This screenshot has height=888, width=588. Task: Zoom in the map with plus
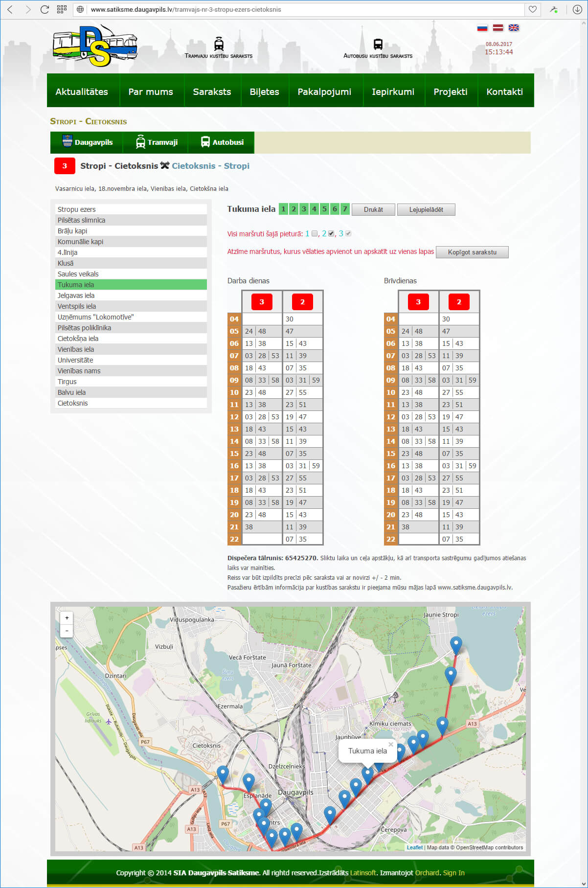click(x=67, y=618)
